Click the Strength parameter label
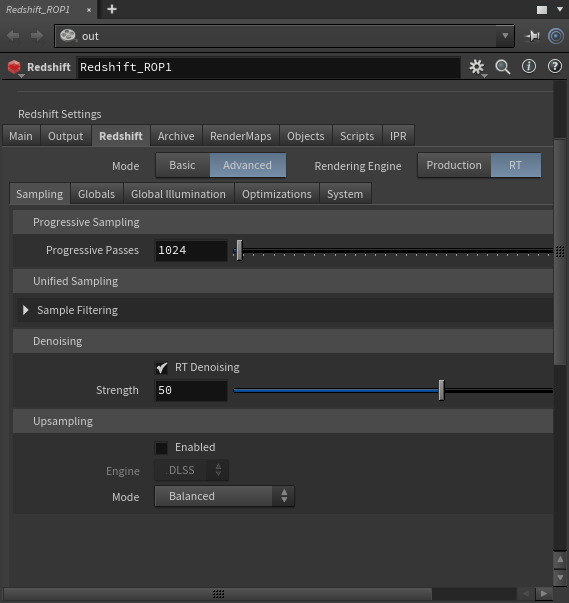 click(117, 390)
